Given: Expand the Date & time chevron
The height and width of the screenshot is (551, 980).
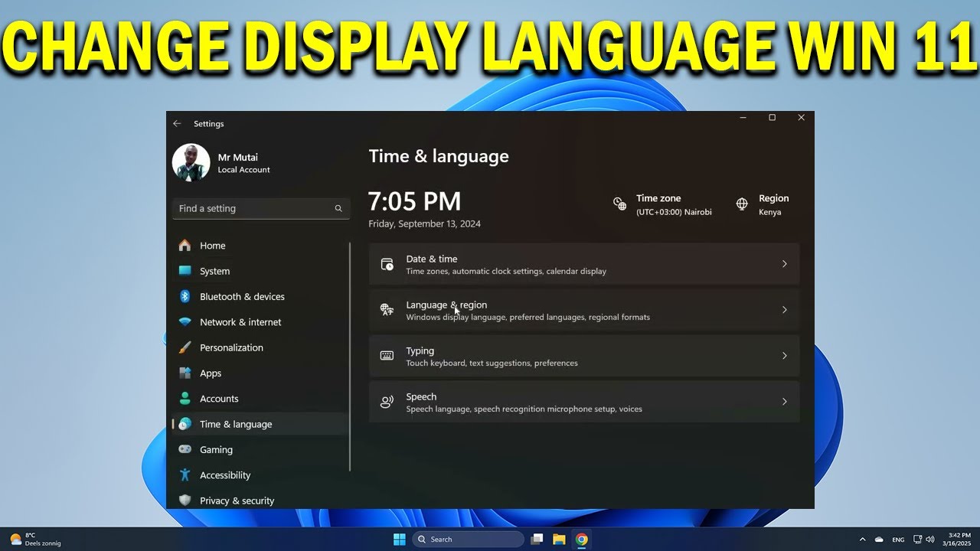Looking at the screenshot, I should [x=784, y=264].
